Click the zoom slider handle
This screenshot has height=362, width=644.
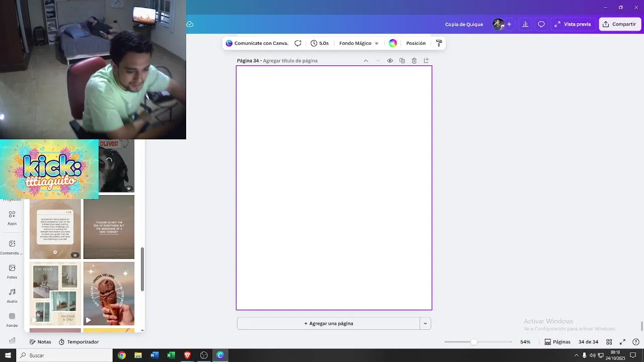pos(473,342)
